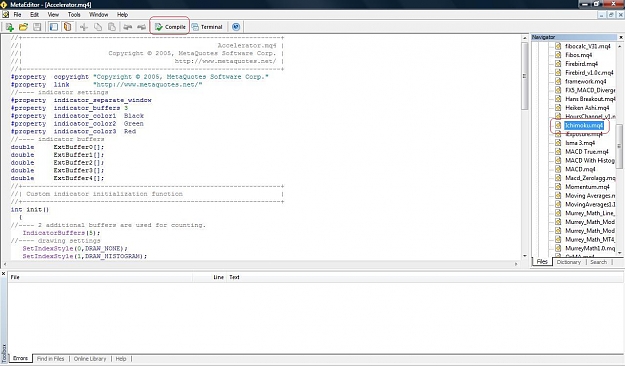Select the Moving Averages file in the Navigator

590,195
